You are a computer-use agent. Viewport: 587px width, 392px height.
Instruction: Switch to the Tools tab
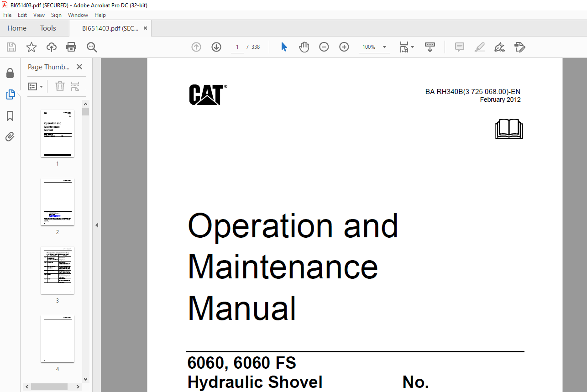click(x=48, y=28)
